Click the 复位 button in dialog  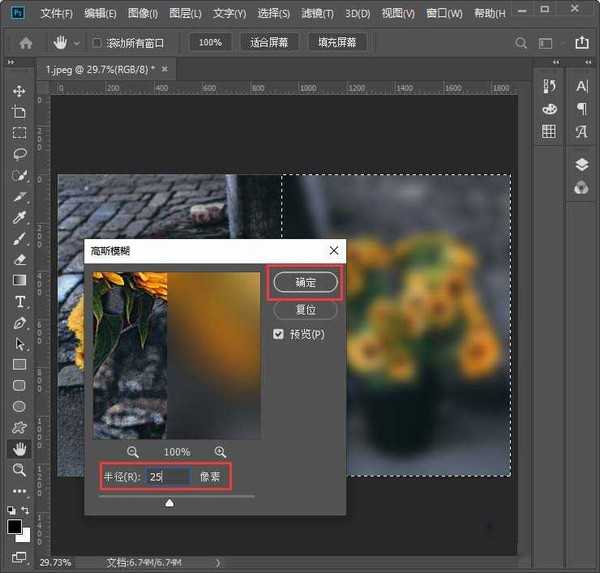click(x=306, y=310)
